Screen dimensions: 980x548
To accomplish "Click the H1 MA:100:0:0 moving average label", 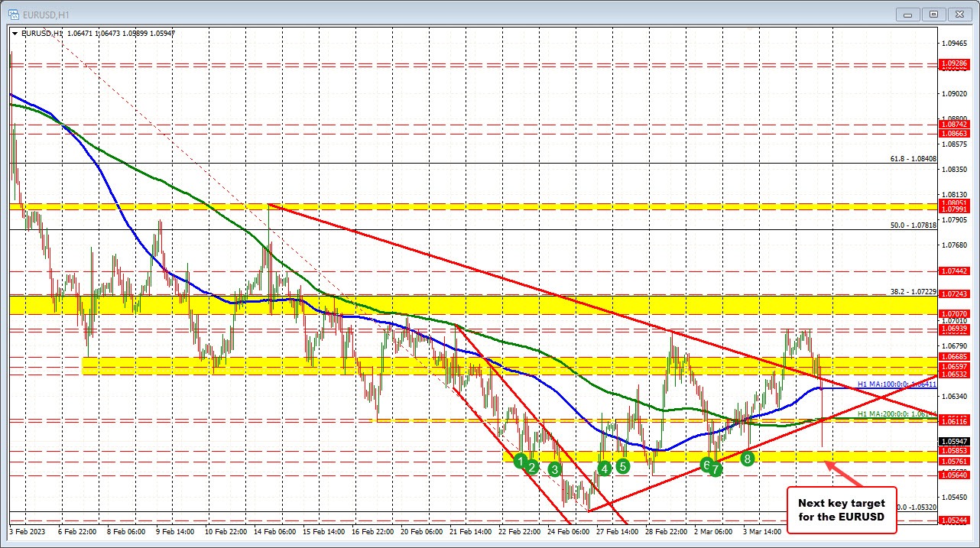I will 897,384.
